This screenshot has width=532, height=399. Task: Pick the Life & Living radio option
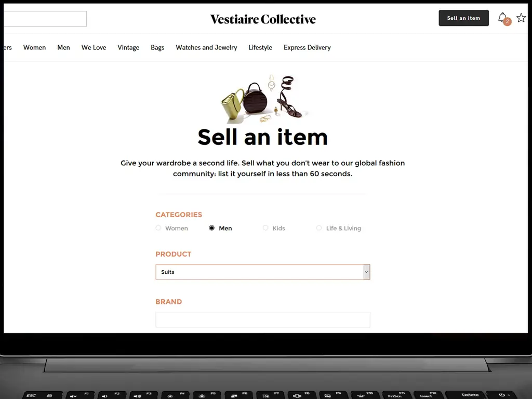pos(319,228)
